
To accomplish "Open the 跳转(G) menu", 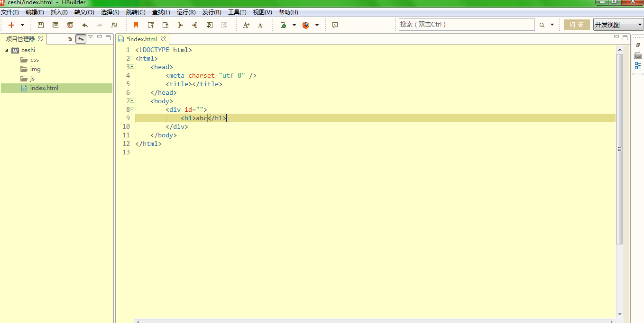I will (x=136, y=12).
